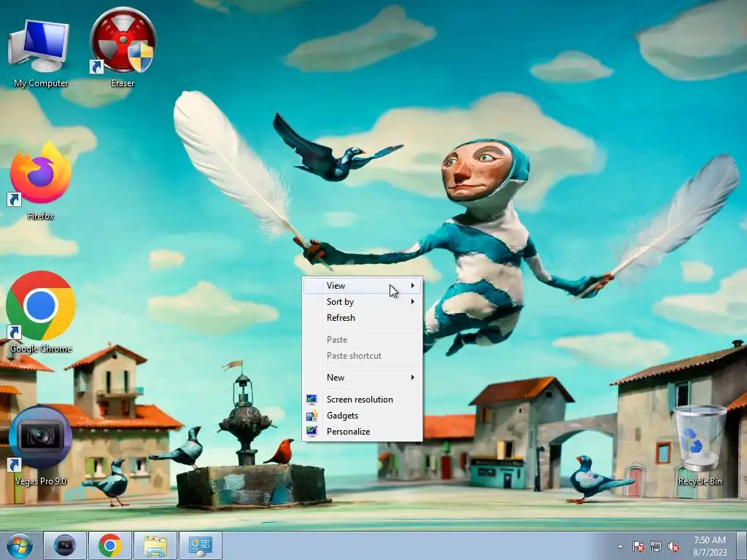
Task: Click the 'Eraser' icon label
Action: (x=123, y=83)
